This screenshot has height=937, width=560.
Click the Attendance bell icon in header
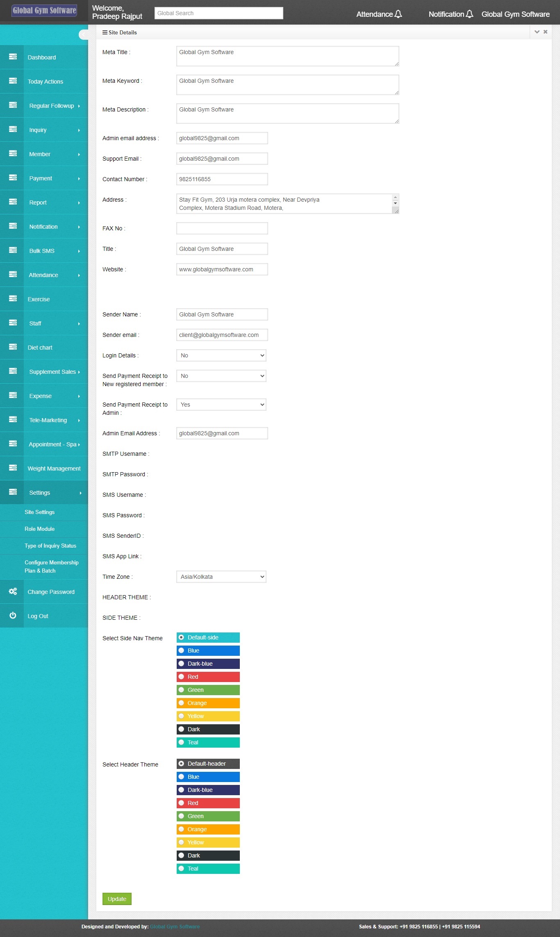[398, 14]
